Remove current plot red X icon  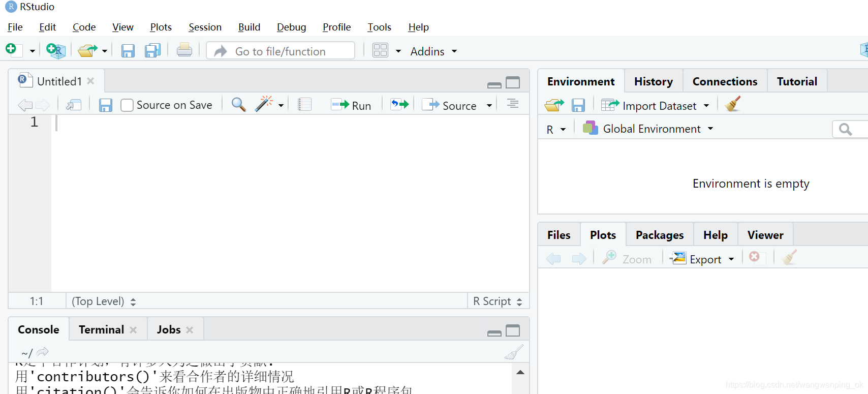pyautogui.click(x=754, y=257)
